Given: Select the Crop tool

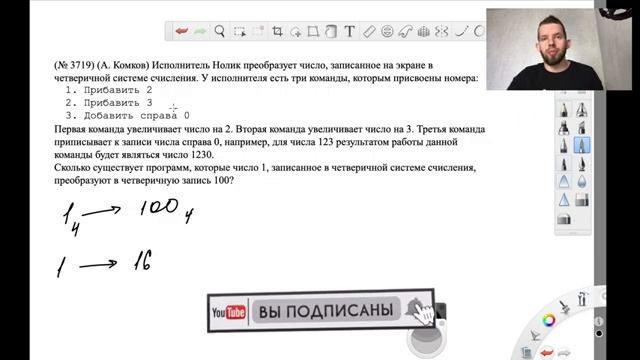Looking at the screenshot, I should pos(277,31).
